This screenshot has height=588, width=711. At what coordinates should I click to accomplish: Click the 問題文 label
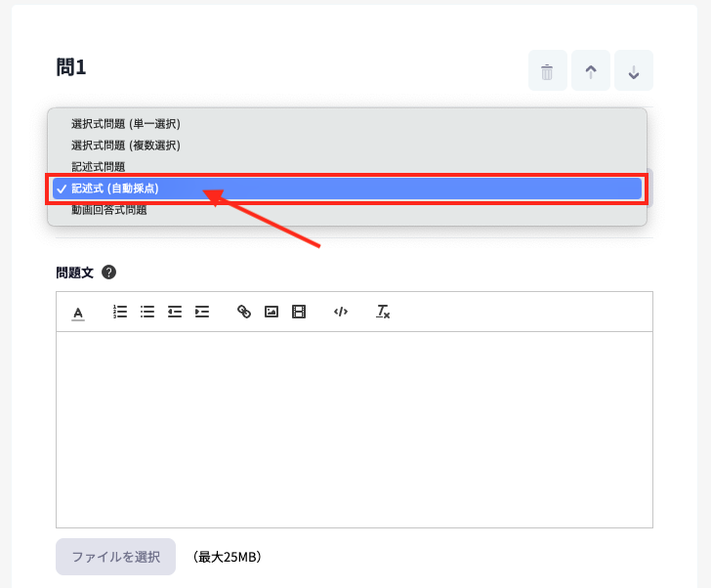[x=75, y=273]
